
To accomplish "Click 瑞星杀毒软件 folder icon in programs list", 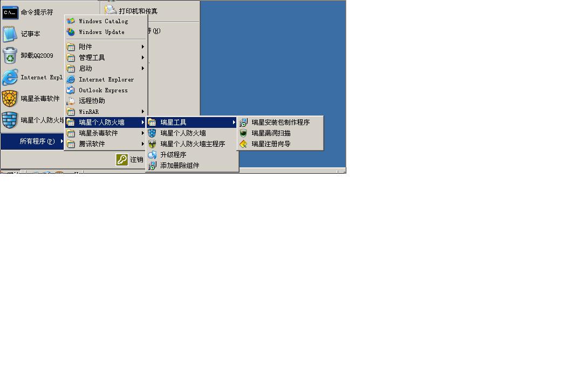I will [71, 133].
